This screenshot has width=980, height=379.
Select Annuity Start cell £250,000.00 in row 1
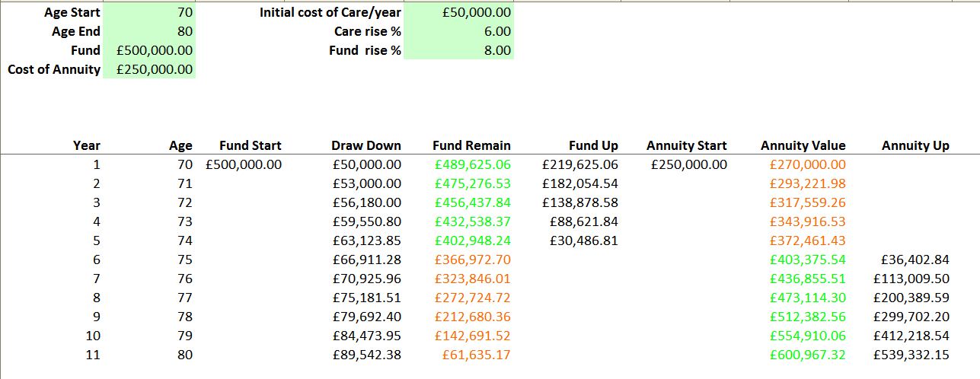pos(688,164)
